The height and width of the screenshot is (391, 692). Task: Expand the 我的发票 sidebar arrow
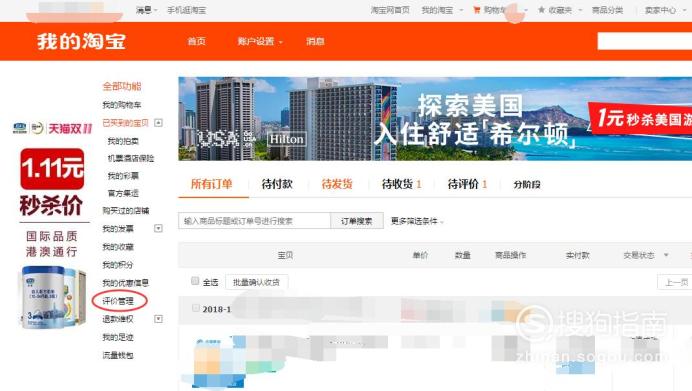point(158,228)
